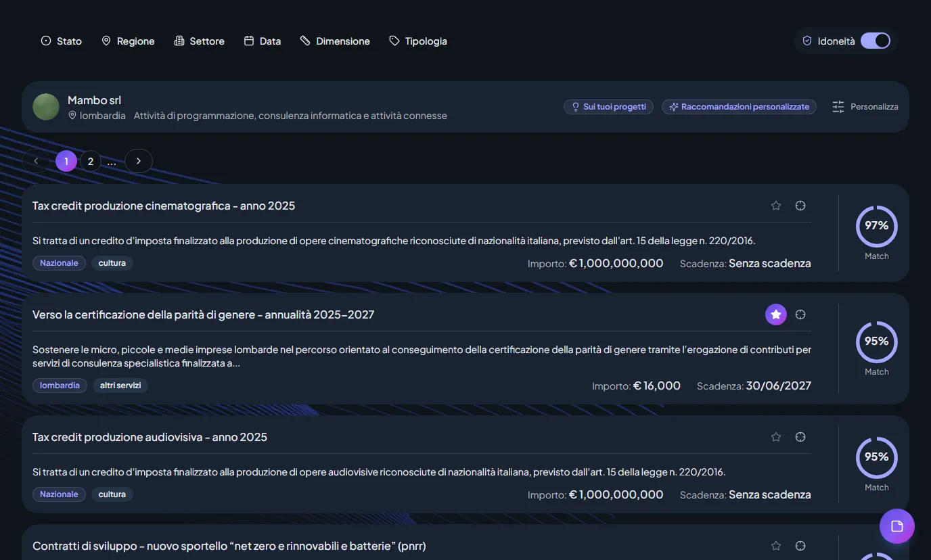Select Raccomandazioni personalizzate tab
The width and height of the screenshot is (931, 560).
click(739, 107)
